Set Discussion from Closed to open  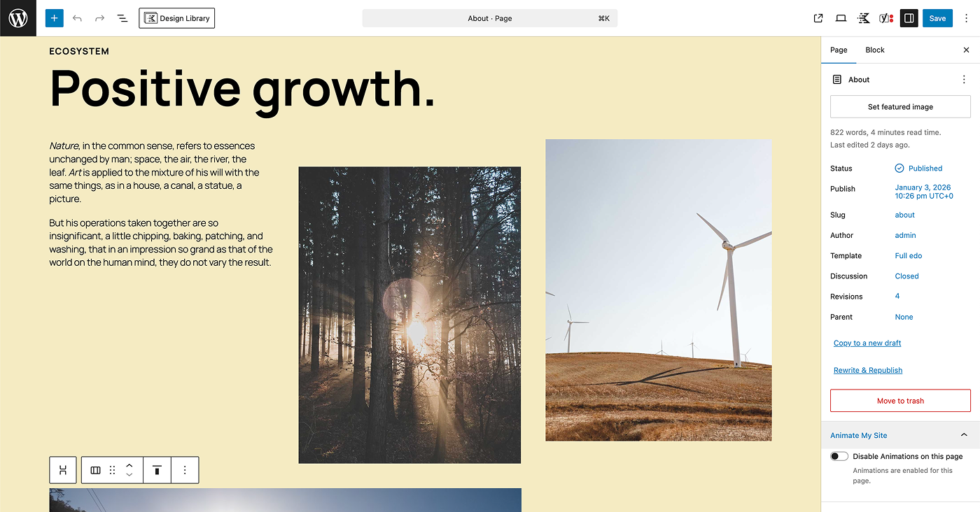click(906, 276)
